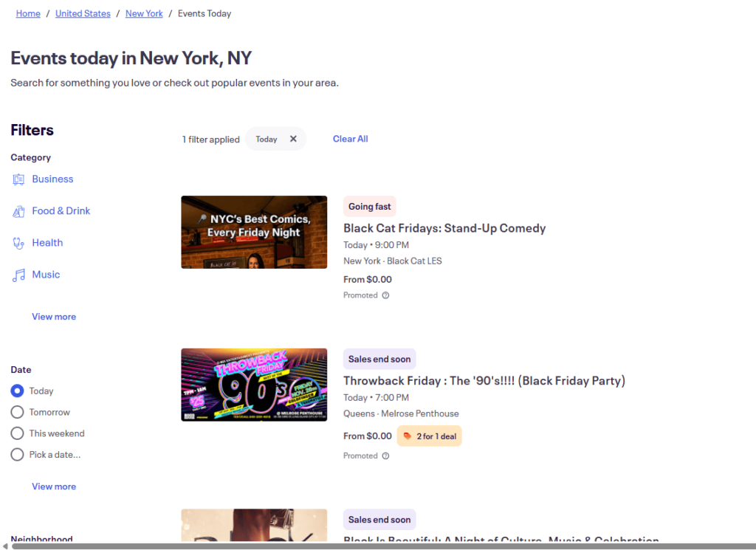Click the Health stethoscope icon

[18, 243]
